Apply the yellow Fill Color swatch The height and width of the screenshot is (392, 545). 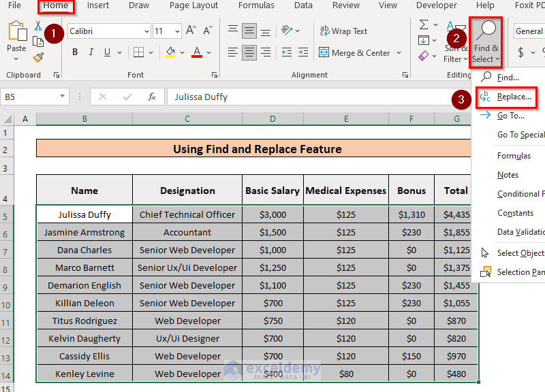coord(170,52)
